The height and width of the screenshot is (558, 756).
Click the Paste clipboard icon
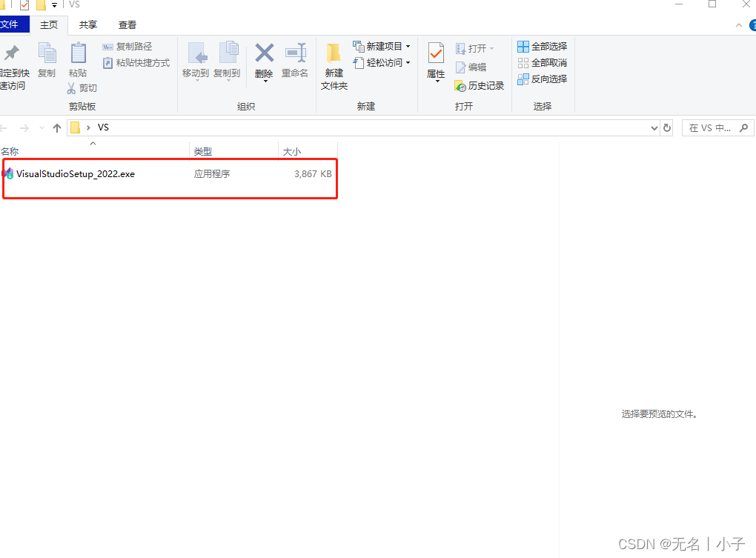click(78, 53)
